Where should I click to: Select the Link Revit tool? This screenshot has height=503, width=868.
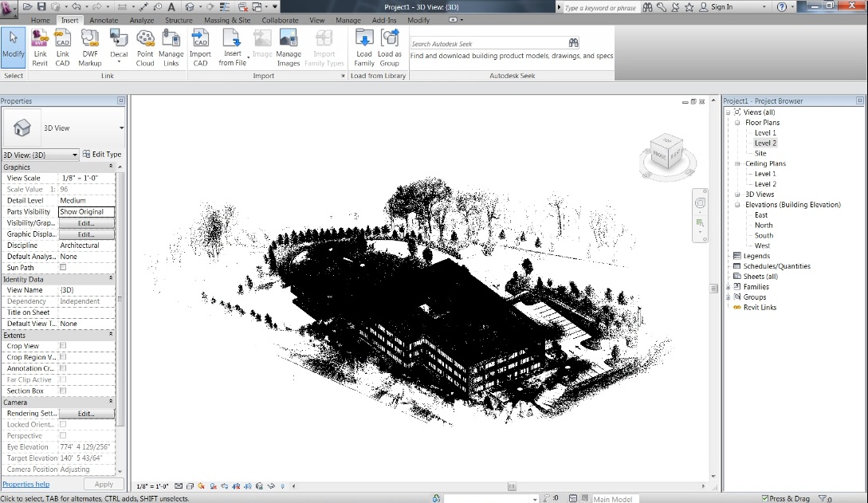point(39,44)
